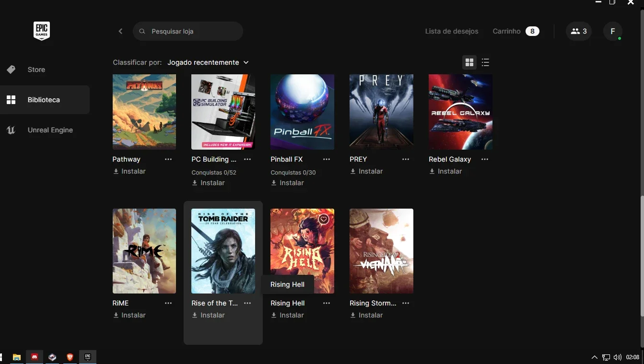Open the network icon in system tray

(606, 357)
